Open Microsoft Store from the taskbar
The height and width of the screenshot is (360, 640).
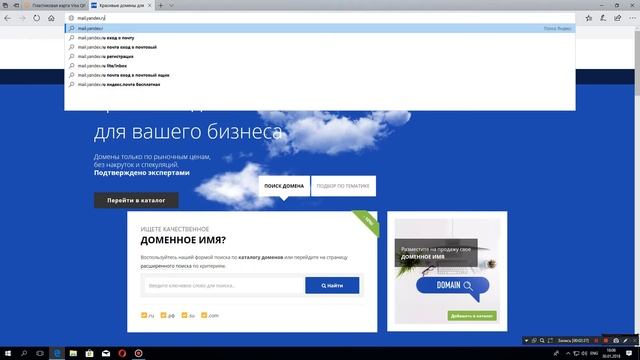click(x=89, y=353)
